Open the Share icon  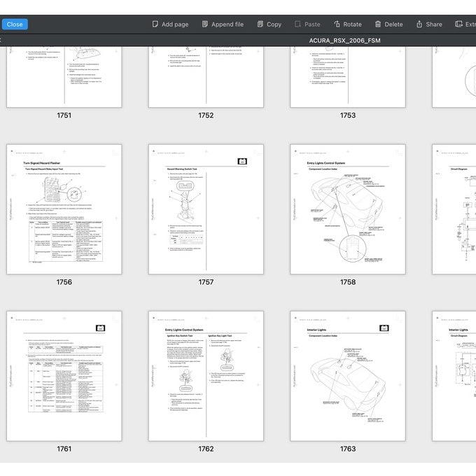419,24
